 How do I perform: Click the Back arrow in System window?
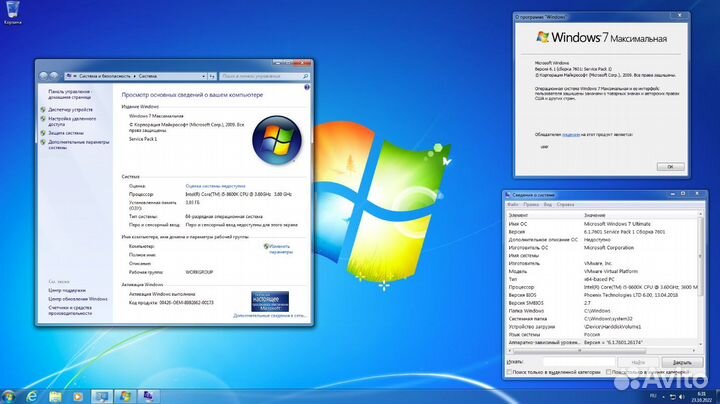pos(44,76)
